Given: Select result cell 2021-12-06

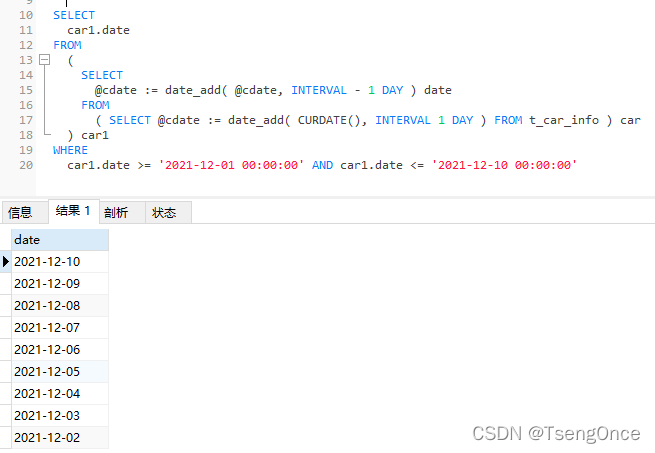Looking at the screenshot, I should [60, 349].
